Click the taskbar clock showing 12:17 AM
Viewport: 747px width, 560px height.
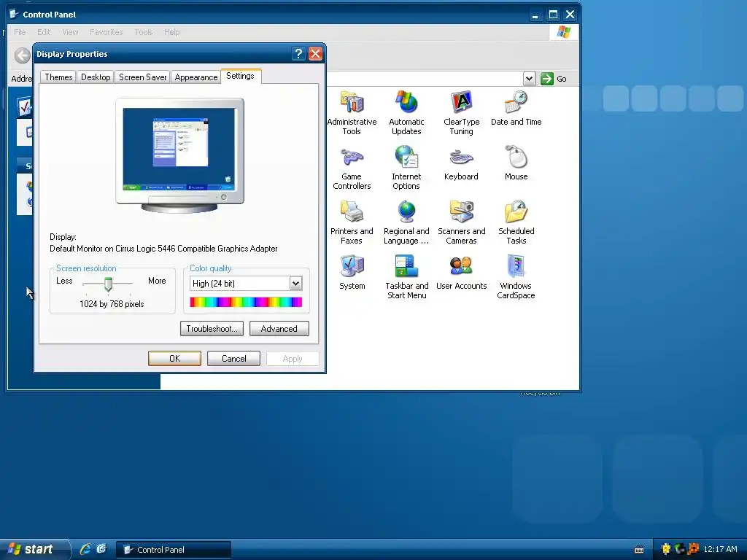pos(720,549)
